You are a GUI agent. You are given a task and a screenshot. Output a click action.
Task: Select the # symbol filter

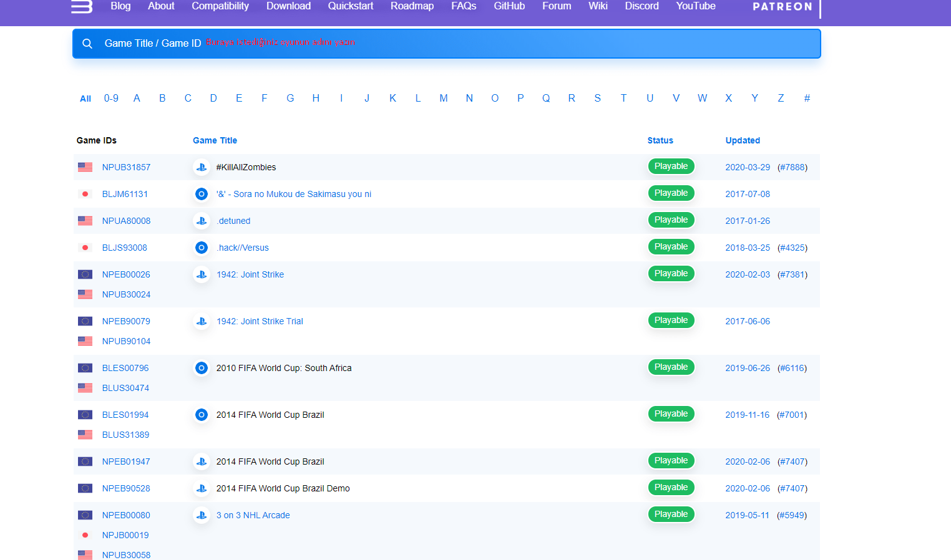click(x=807, y=99)
